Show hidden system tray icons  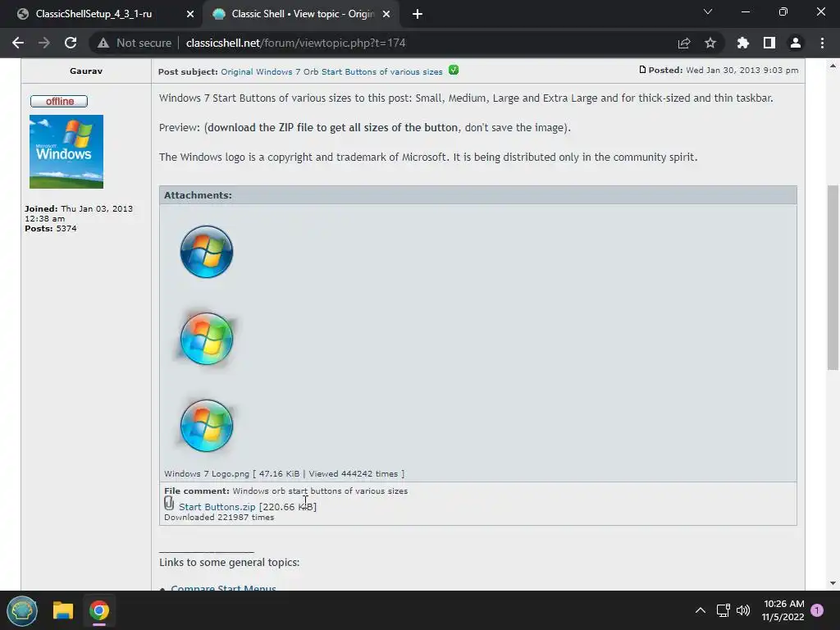point(701,610)
